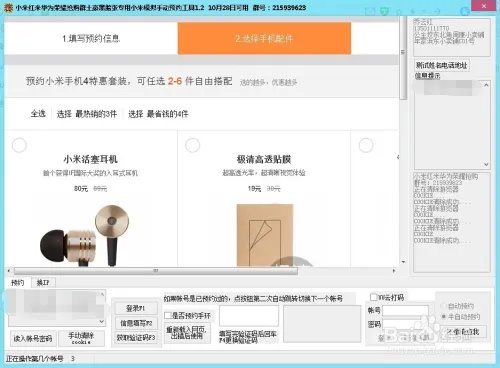Click the captcha image display box
500x368 pixels.
click(322, 324)
